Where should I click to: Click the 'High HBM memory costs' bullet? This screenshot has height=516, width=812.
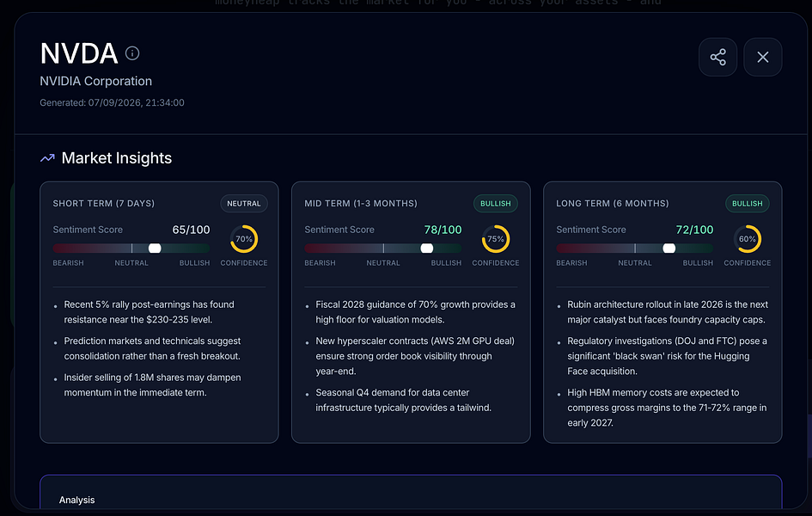coord(667,408)
